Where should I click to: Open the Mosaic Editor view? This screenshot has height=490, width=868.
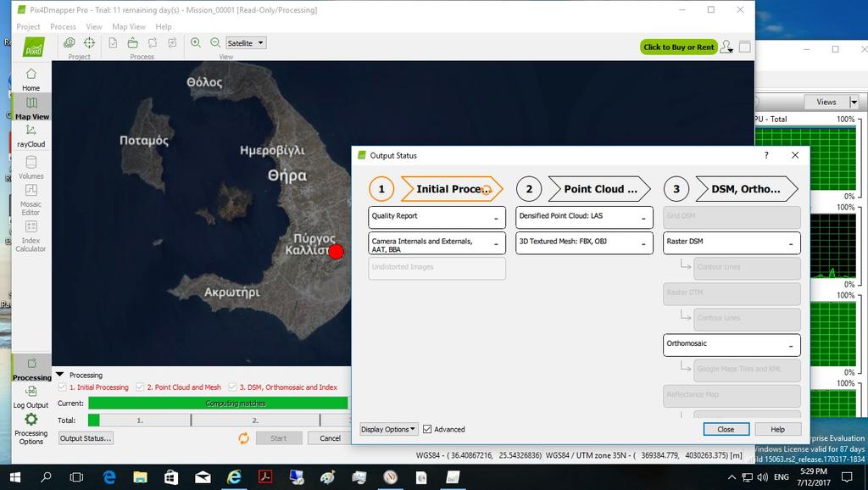pos(31,200)
